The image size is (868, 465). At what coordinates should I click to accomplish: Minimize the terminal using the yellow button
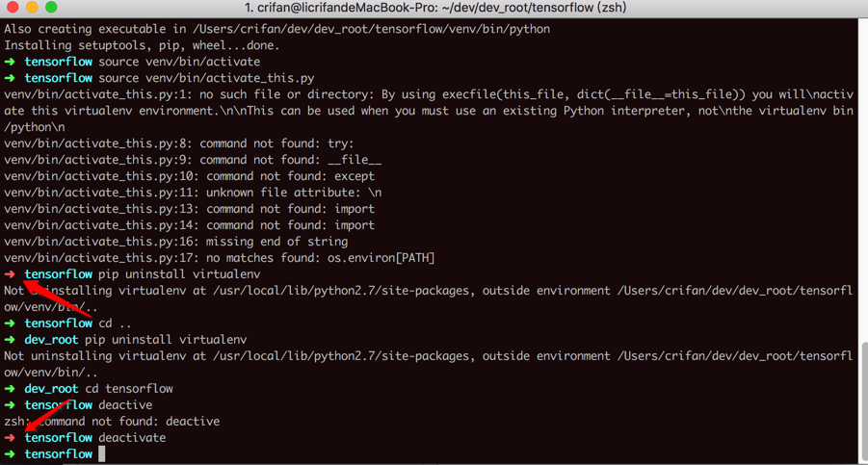(x=32, y=8)
